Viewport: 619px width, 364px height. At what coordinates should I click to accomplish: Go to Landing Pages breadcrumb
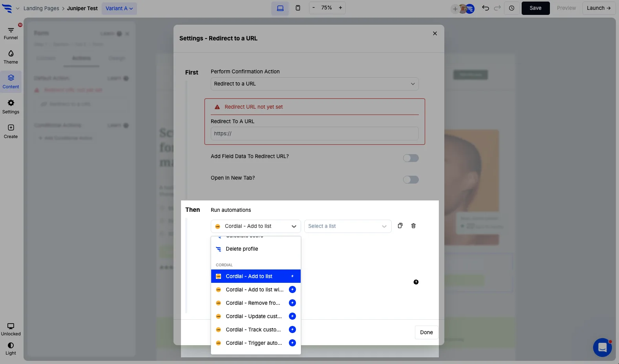tap(41, 8)
